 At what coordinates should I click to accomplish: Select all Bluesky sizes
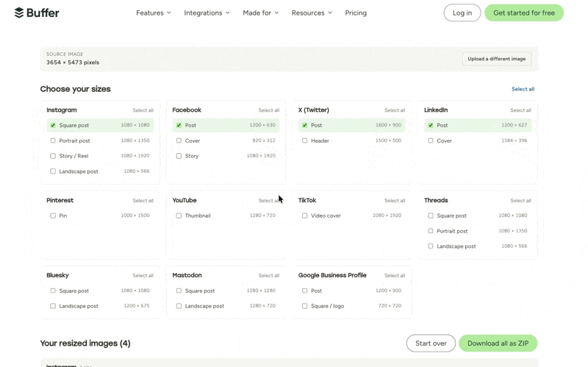(143, 276)
